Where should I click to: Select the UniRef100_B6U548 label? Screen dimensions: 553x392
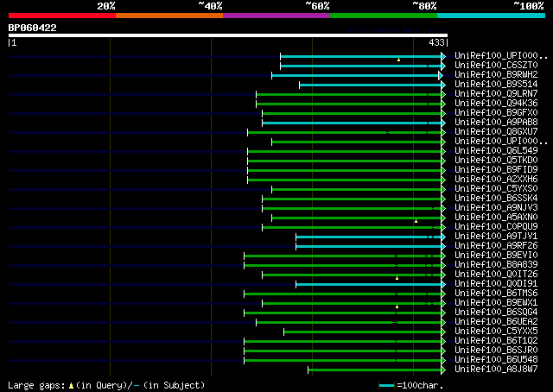pyautogui.click(x=496, y=360)
